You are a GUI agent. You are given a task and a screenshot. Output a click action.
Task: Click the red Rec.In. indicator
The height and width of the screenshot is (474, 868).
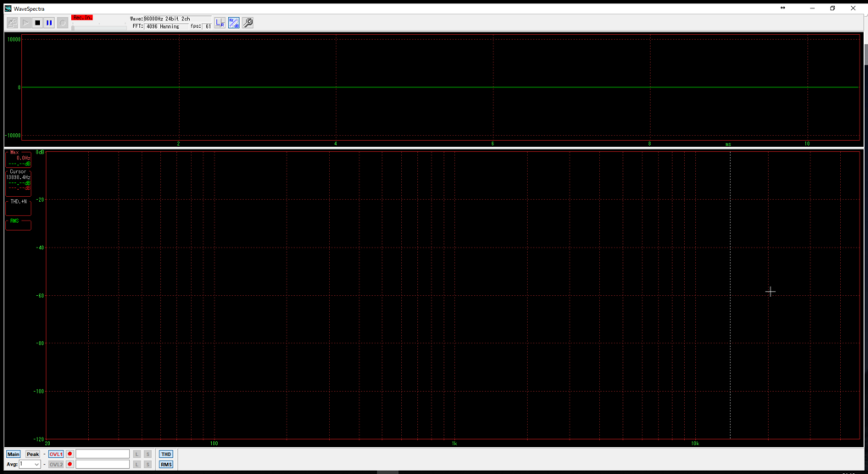click(x=82, y=18)
